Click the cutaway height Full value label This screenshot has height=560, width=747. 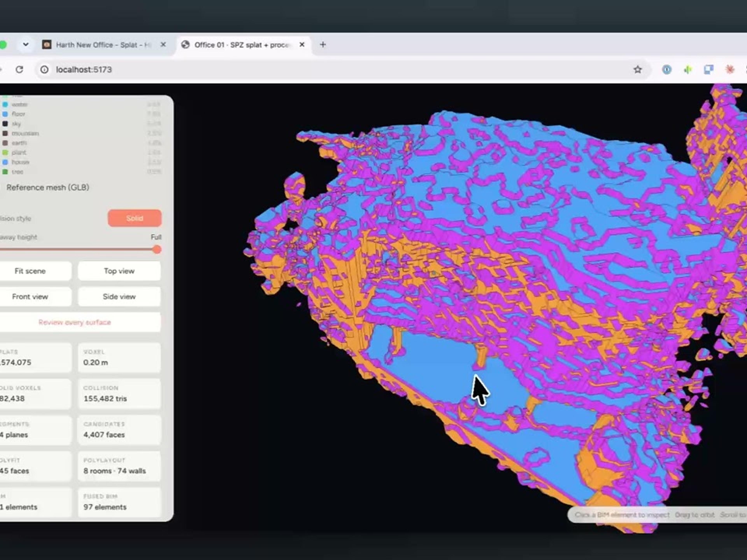tap(156, 237)
